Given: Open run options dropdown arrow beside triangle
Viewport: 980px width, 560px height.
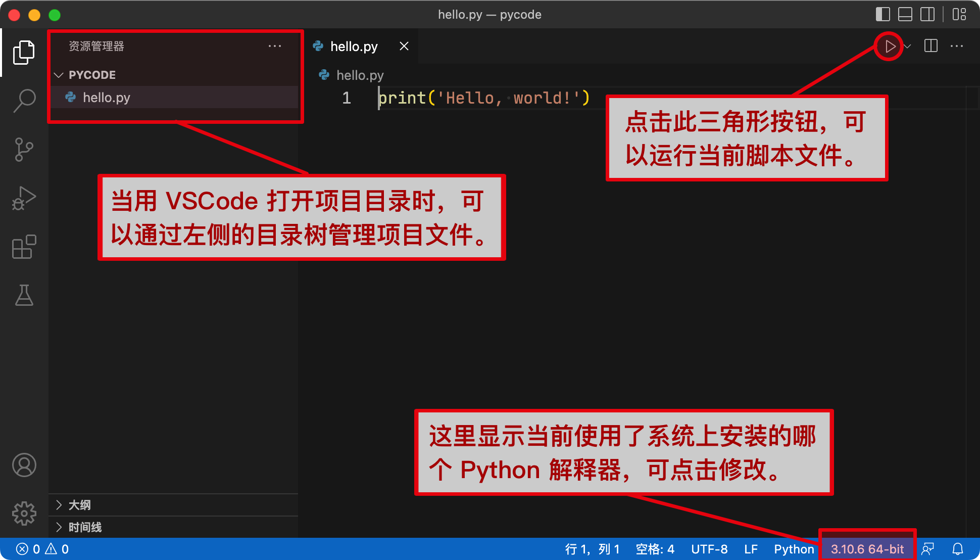Looking at the screenshot, I should click(908, 46).
